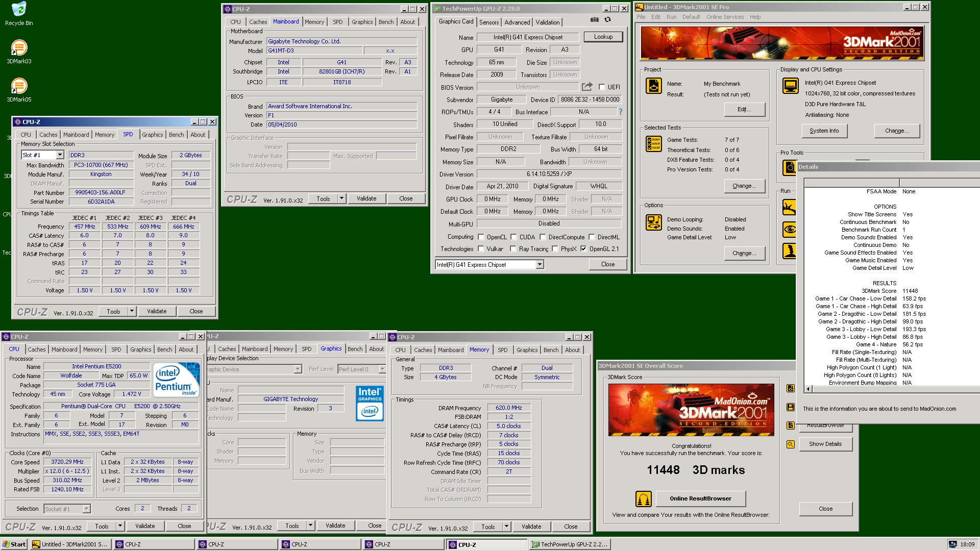
Task: Click the Selected Tests checklist icon
Action: point(653,144)
